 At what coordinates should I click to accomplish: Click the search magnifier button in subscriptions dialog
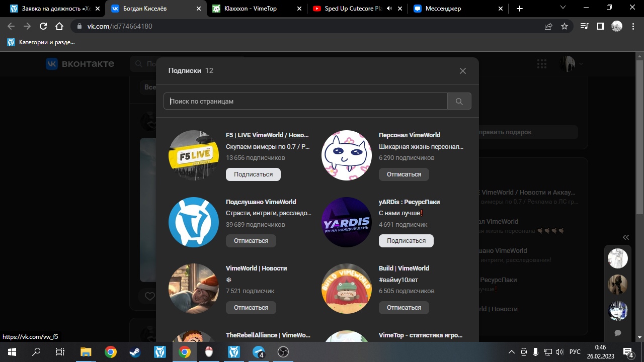coord(459,101)
